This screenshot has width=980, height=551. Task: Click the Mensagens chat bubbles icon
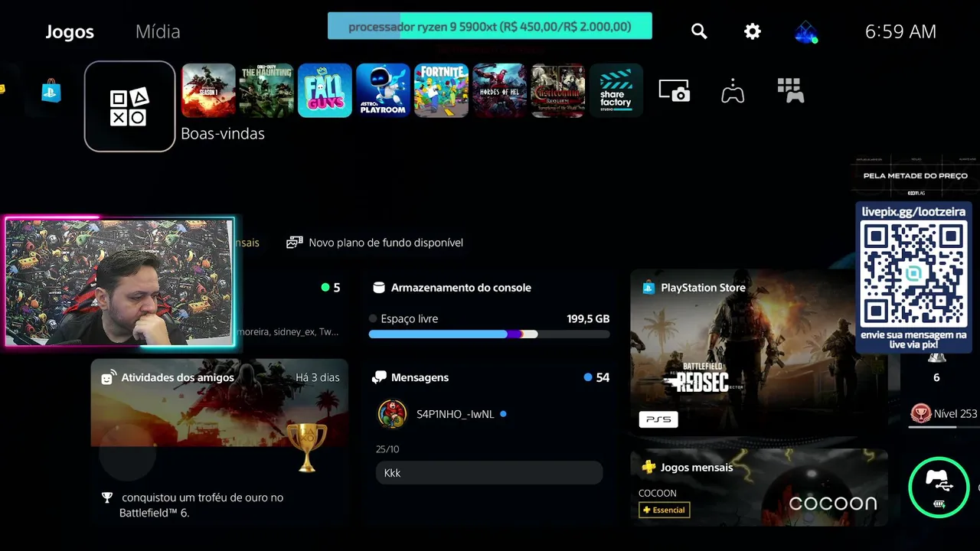[x=379, y=377]
